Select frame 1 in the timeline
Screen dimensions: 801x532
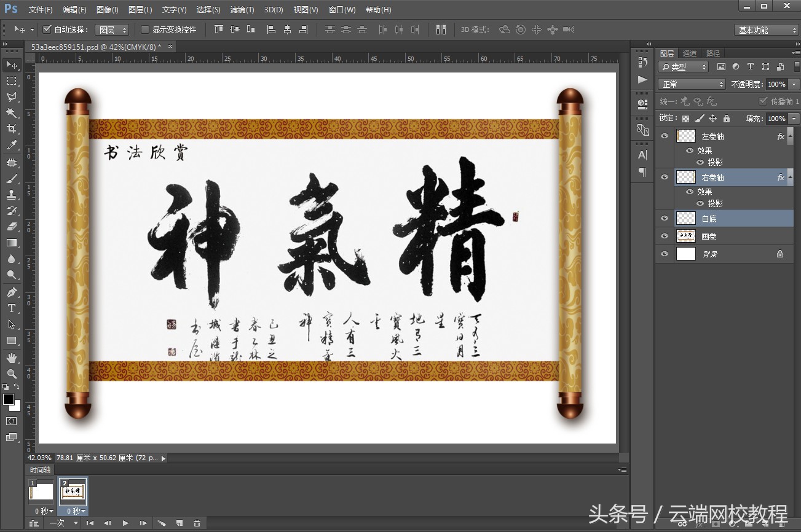41,491
